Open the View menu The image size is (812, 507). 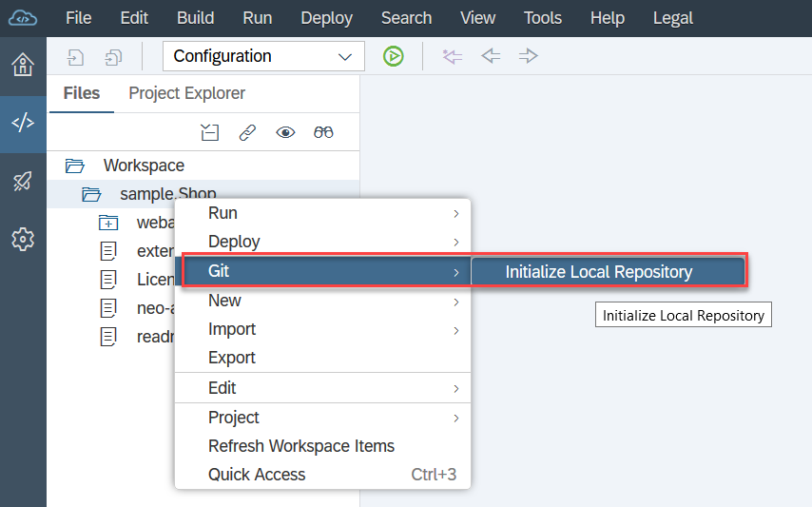click(478, 18)
